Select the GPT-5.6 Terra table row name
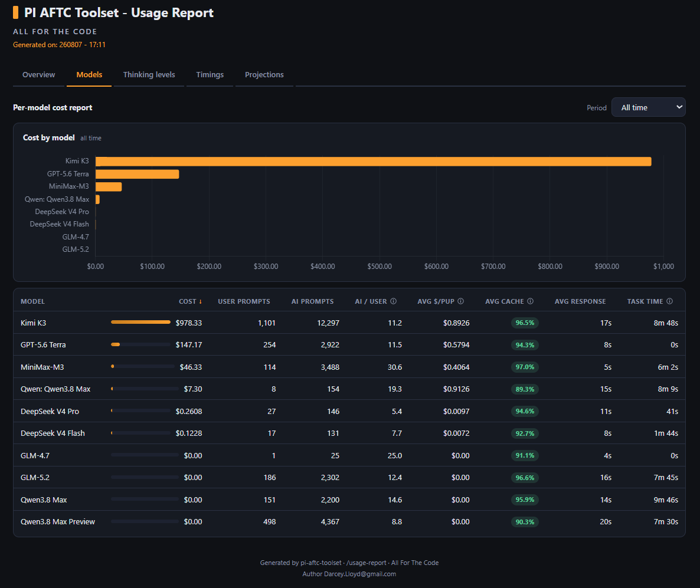Viewport: 700px width, 588px height. [43, 345]
